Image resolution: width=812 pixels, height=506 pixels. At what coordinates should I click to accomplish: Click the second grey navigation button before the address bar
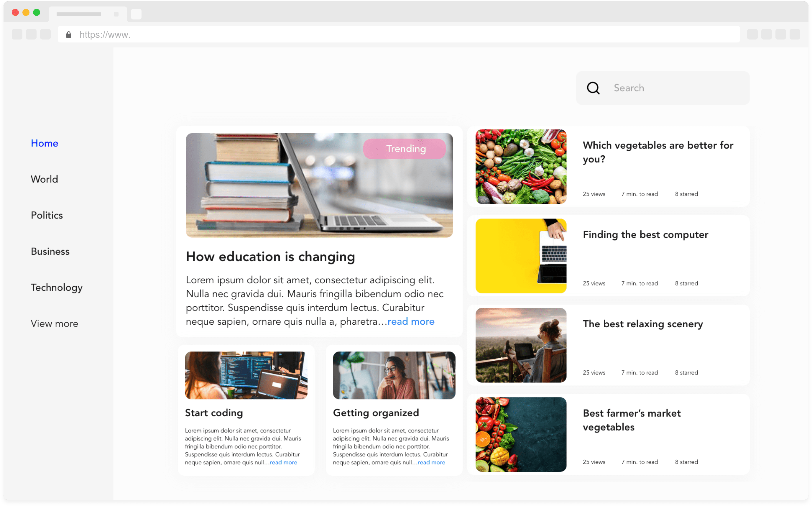point(31,34)
